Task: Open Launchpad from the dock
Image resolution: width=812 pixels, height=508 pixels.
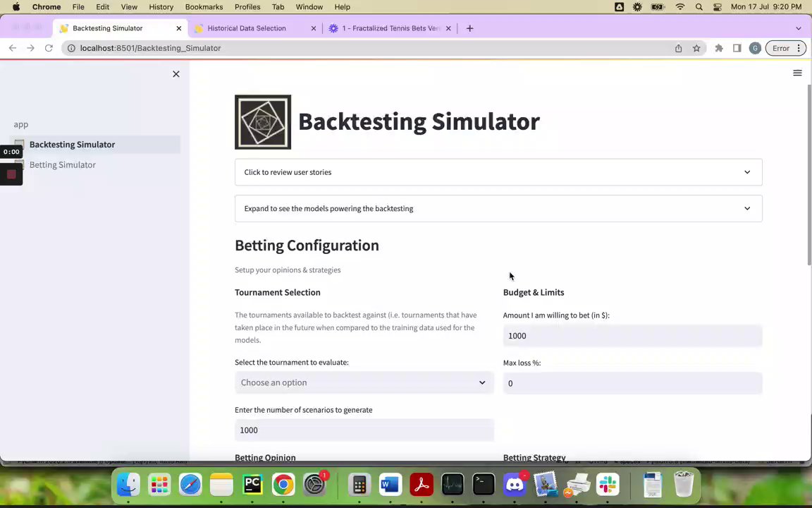Action: [159, 485]
